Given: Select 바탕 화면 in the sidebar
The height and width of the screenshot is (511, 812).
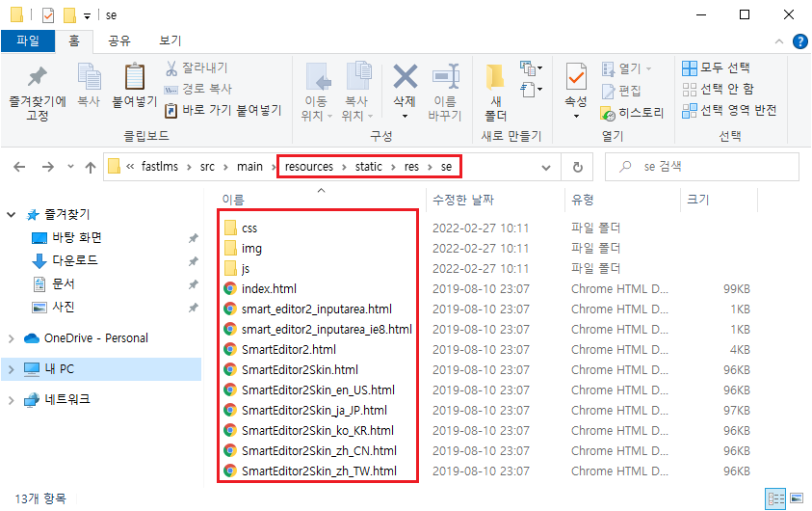Looking at the screenshot, I should [77, 237].
